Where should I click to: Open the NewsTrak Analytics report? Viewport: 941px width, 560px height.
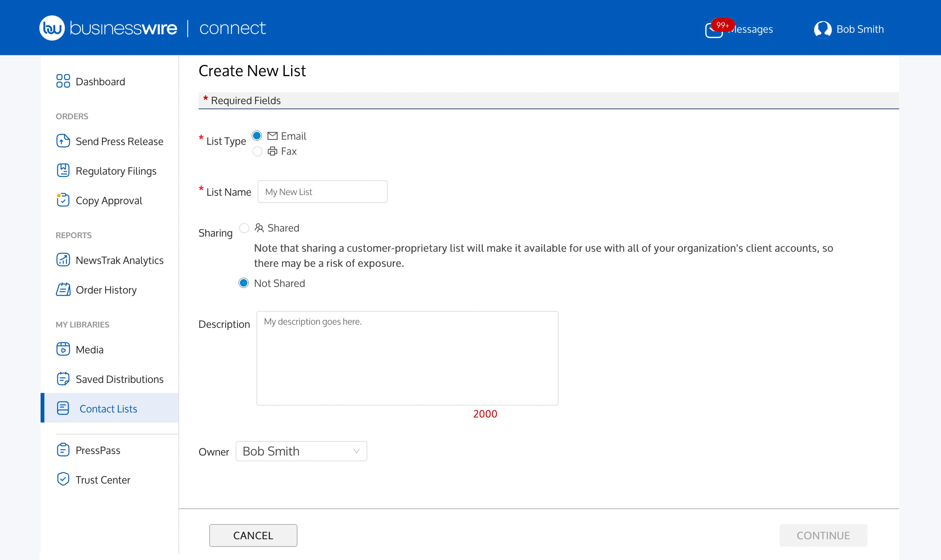click(x=120, y=260)
